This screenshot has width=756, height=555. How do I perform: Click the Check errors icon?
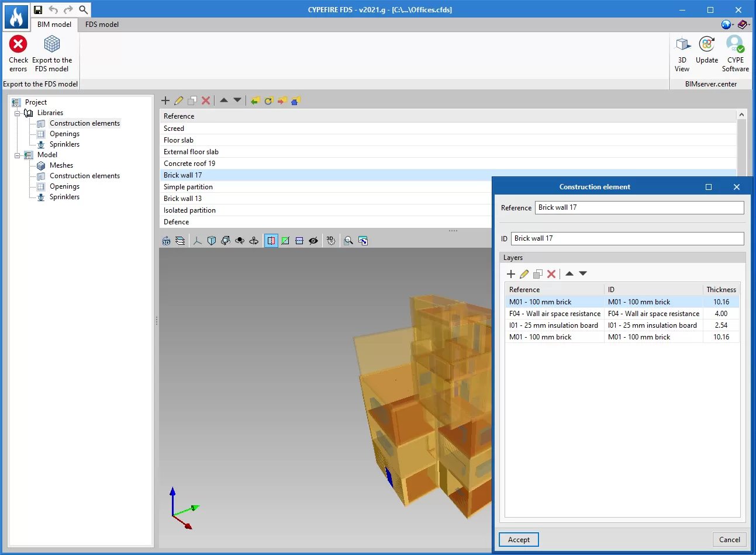[x=18, y=44]
